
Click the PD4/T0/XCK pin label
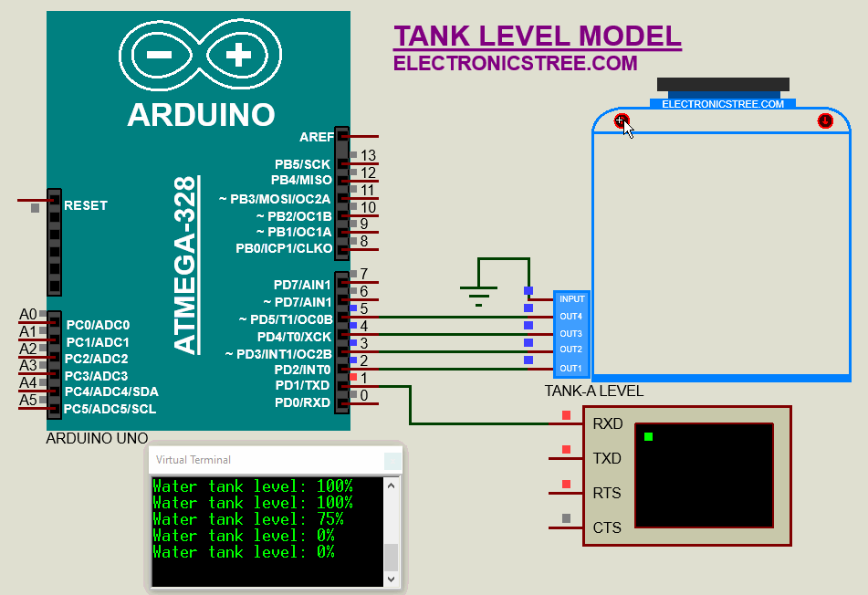tap(295, 337)
